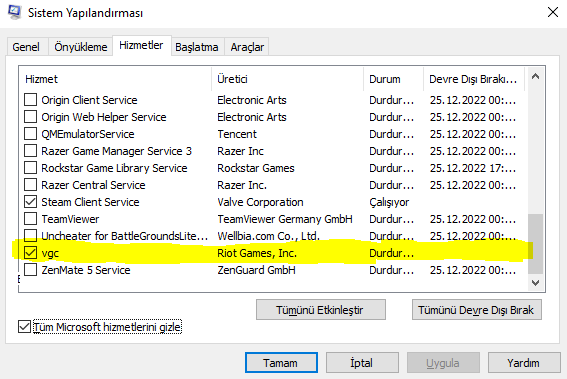Open help with the Yardım button

point(524,362)
